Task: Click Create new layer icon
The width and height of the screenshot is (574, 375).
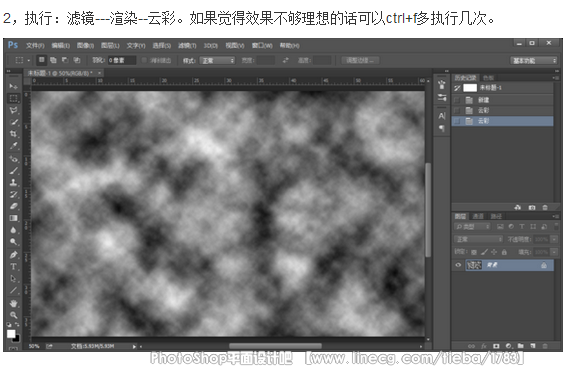Action: 533,346
